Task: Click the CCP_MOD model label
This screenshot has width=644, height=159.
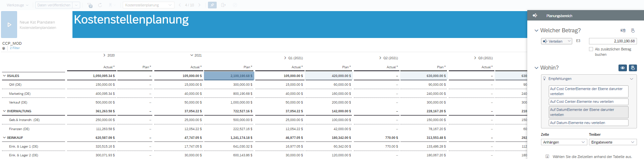Action: 12,43
